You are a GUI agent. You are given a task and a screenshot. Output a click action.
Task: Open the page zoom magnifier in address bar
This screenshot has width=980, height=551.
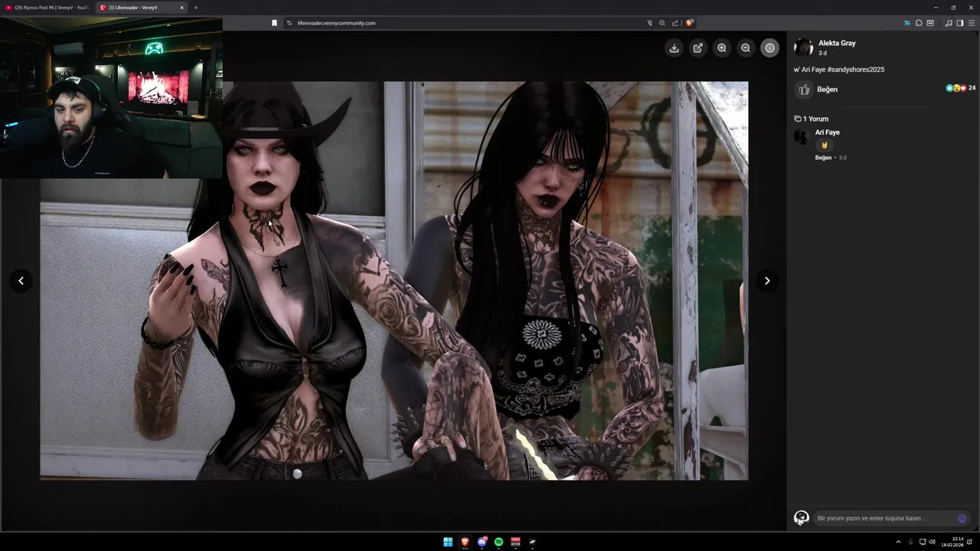[x=662, y=23]
